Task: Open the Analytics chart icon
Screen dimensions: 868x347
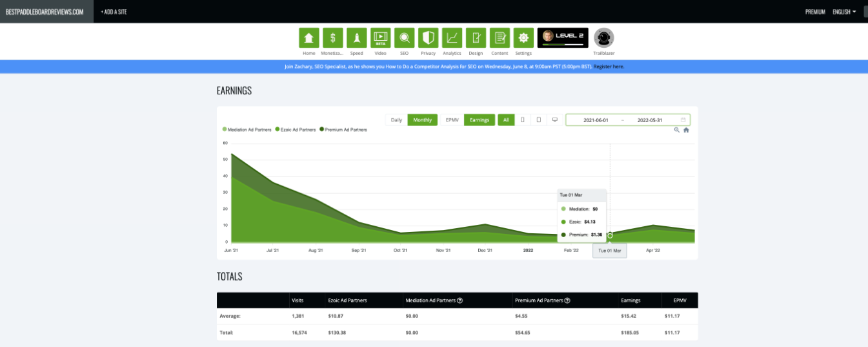Action: (x=452, y=37)
